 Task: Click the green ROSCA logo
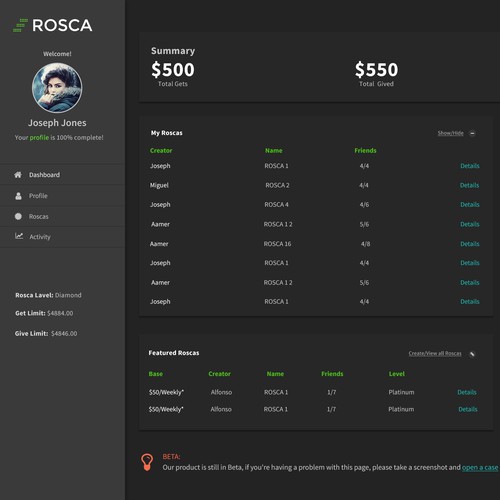pyautogui.click(x=53, y=25)
